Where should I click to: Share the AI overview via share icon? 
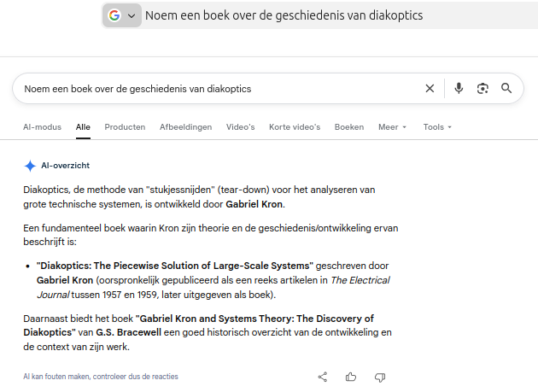coord(323,377)
